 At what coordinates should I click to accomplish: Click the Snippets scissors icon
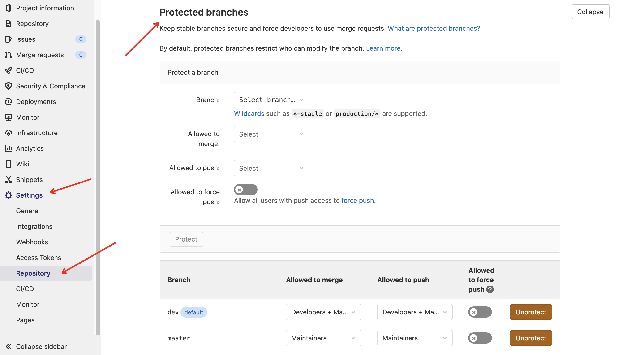(x=8, y=180)
